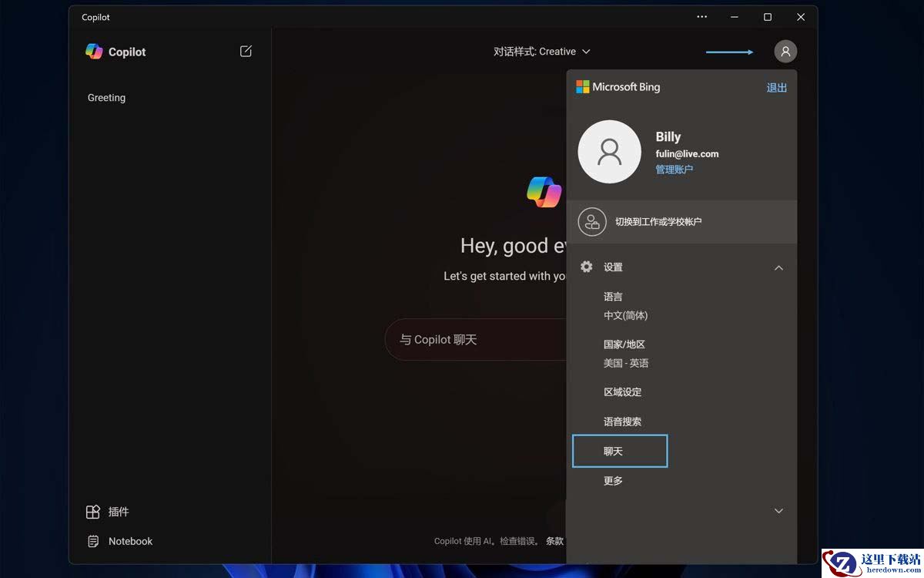Screen dimensions: 924x578
Task: Click the Notebook label in sidebar
Action: click(x=131, y=541)
